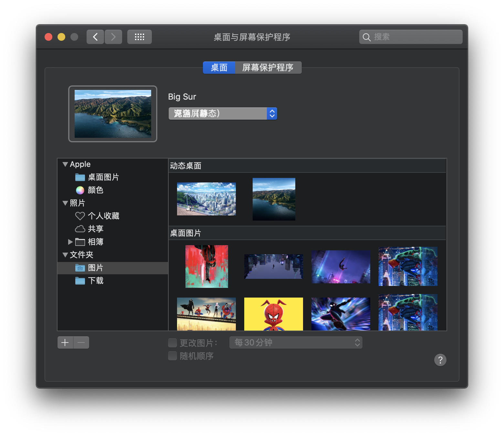Screen dimensions: 504x436
Task: Click the plus button to add folder
Action: pos(65,343)
